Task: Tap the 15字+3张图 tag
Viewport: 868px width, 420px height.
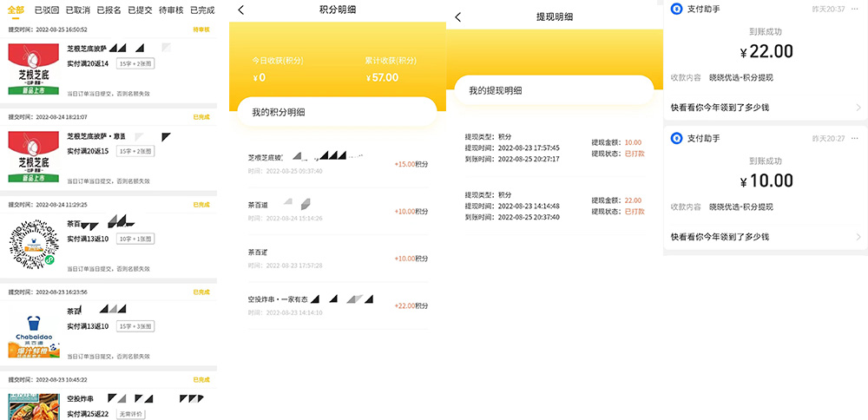Action: coord(135,326)
